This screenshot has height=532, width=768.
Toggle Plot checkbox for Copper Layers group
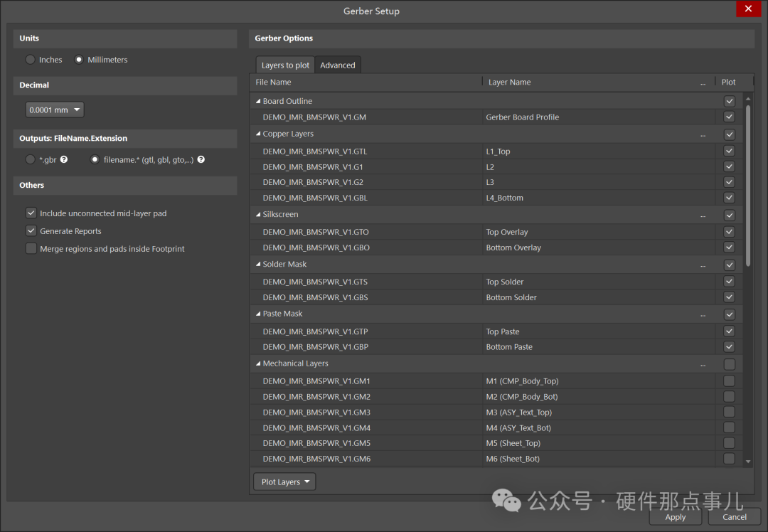(730, 134)
